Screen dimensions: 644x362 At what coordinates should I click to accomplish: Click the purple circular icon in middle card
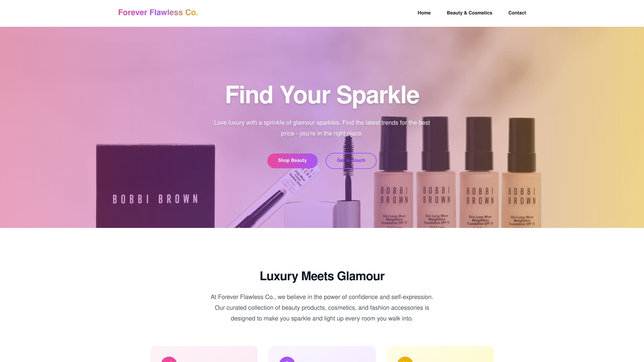click(287, 359)
